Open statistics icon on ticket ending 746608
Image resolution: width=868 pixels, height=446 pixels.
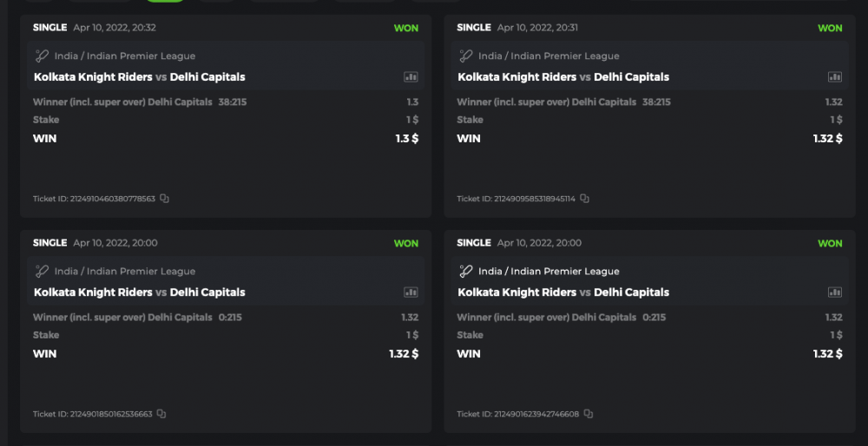834,292
